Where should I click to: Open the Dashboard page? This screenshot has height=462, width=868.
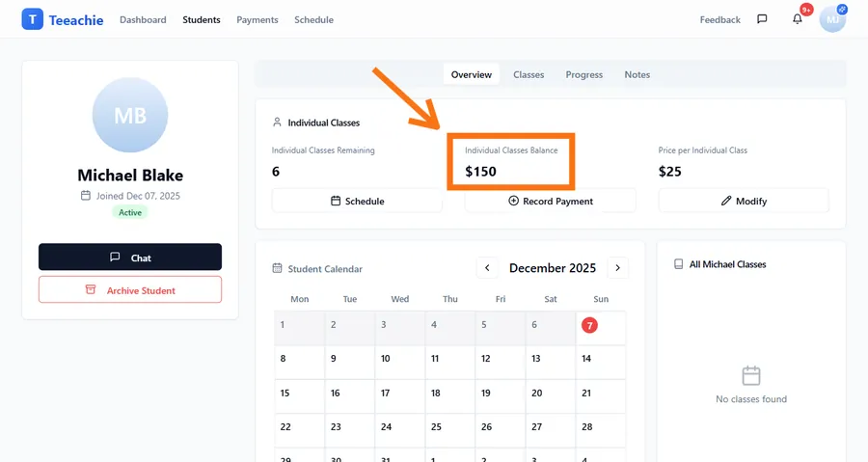click(x=143, y=19)
